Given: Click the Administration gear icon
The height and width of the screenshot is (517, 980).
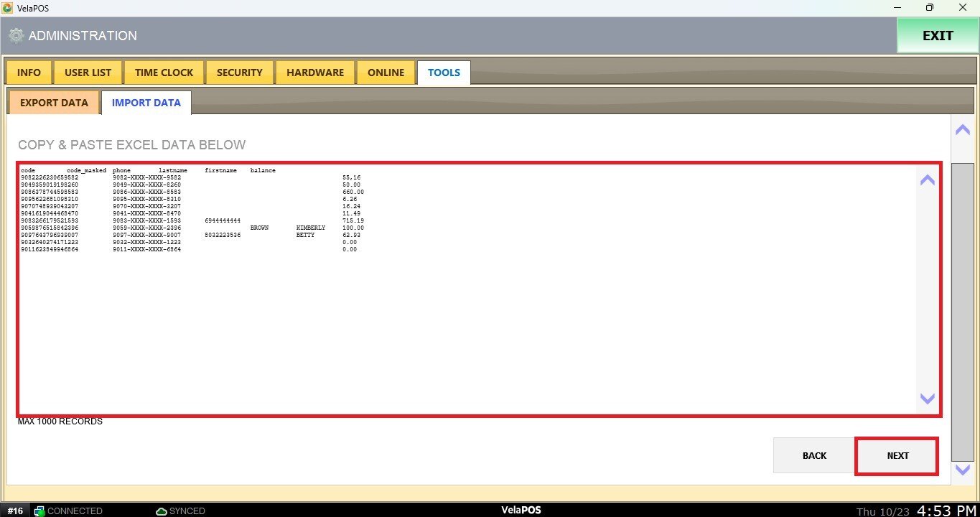Looking at the screenshot, I should [x=16, y=36].
